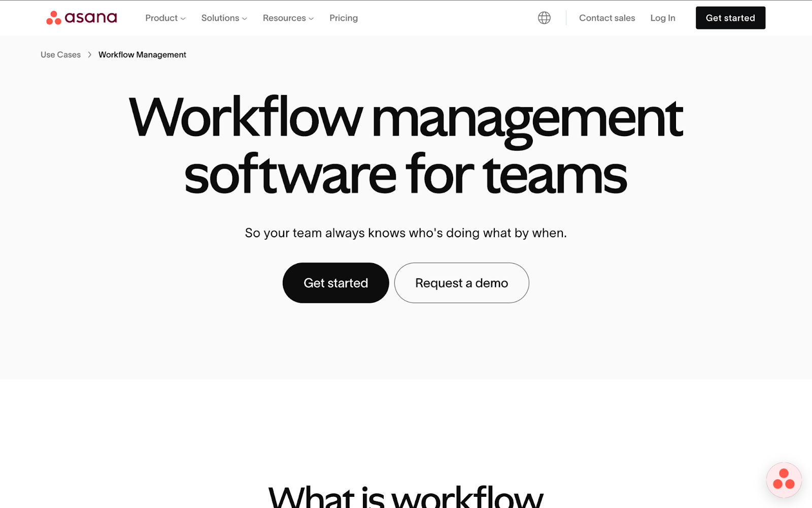Open the Contact sales link

607,18
